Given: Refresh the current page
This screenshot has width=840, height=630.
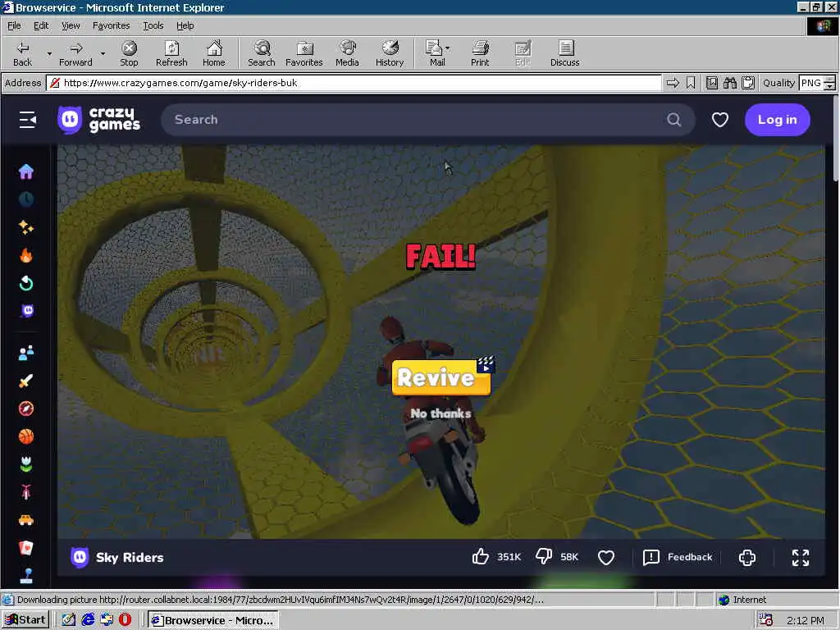Looking at the screenshot, I should tap(171, 53).
